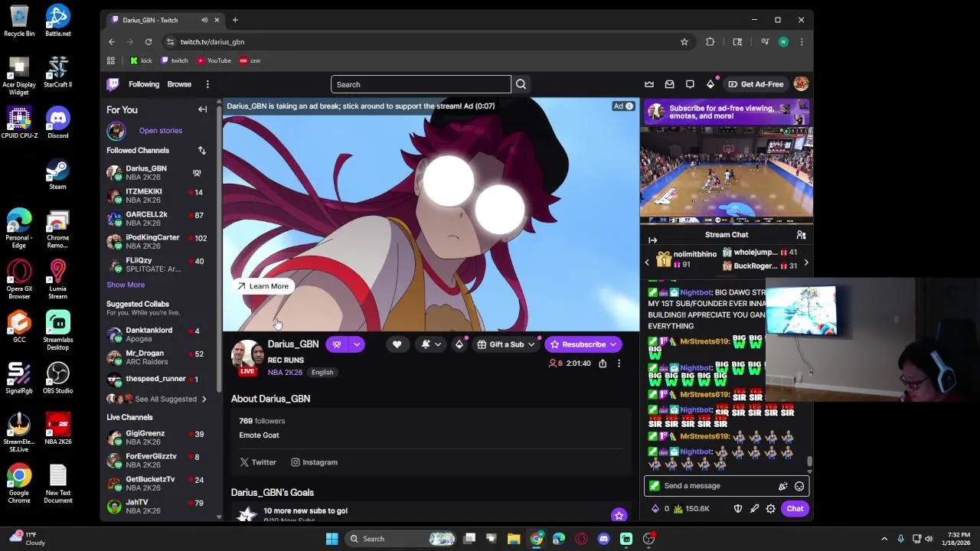Open the Resubscribe dropdown
Viewport: 980px width, 551px height.
coord(613,344)
